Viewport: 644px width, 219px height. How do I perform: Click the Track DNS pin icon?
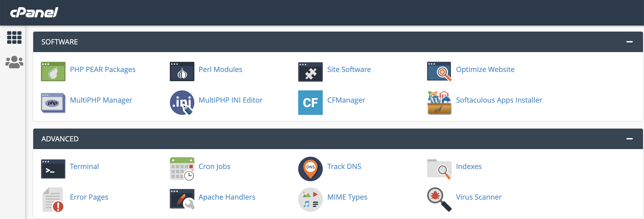click(310, 169)
